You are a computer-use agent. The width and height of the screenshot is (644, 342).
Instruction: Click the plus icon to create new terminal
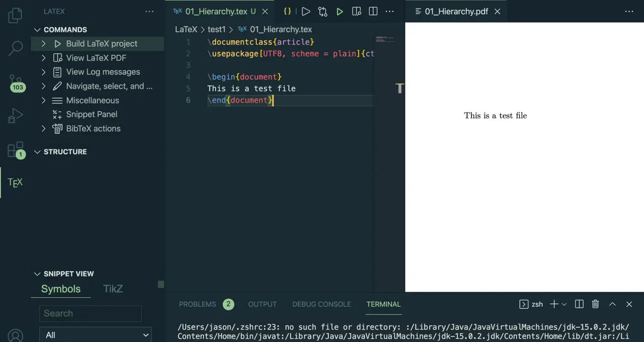point(552,304)
